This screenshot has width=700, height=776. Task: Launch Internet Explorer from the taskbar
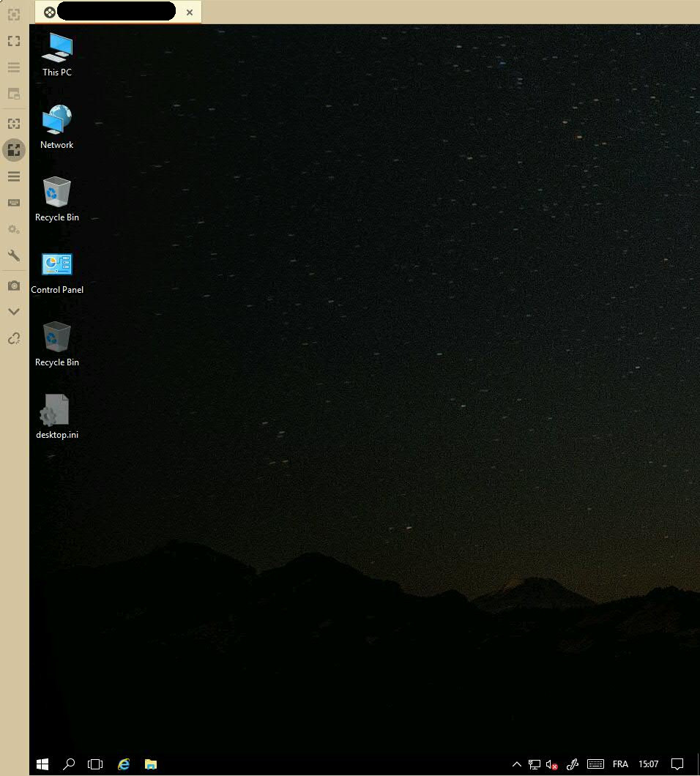coord(124,764)
